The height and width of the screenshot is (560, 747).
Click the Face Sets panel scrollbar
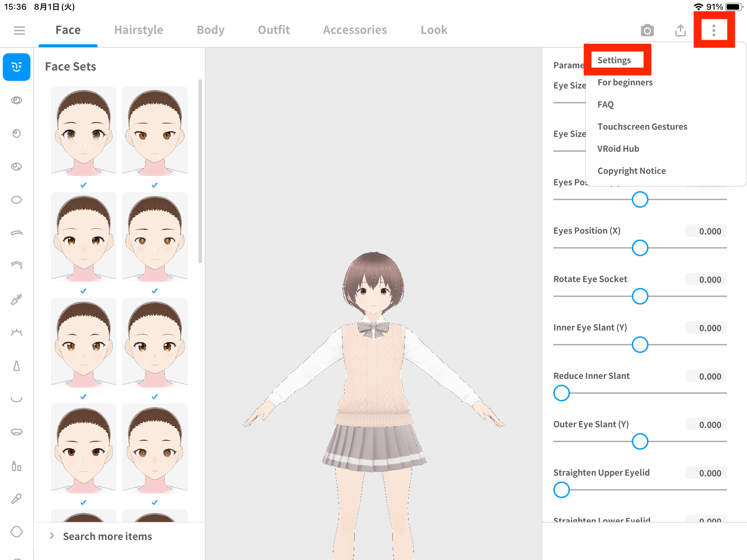click(200, 171)
